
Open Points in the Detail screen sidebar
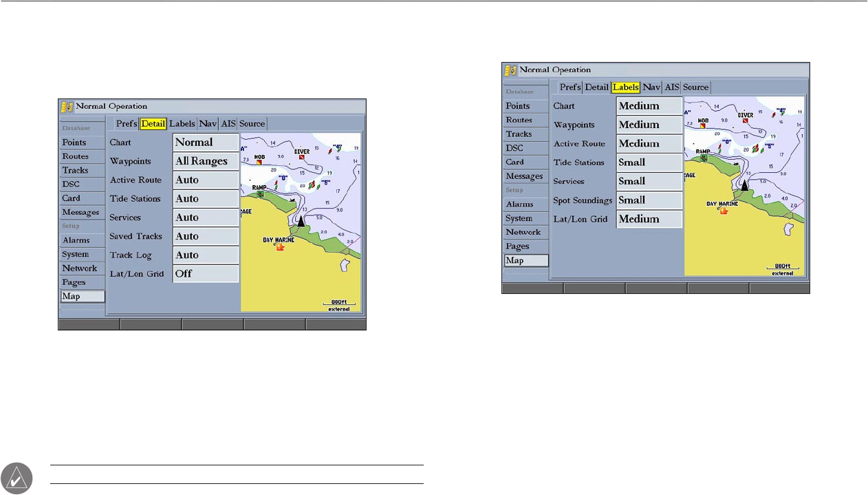tap(83, 143)
